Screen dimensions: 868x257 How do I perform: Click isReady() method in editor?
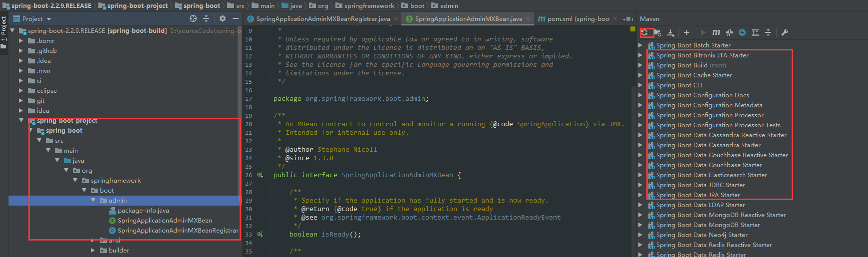[341, 234]
